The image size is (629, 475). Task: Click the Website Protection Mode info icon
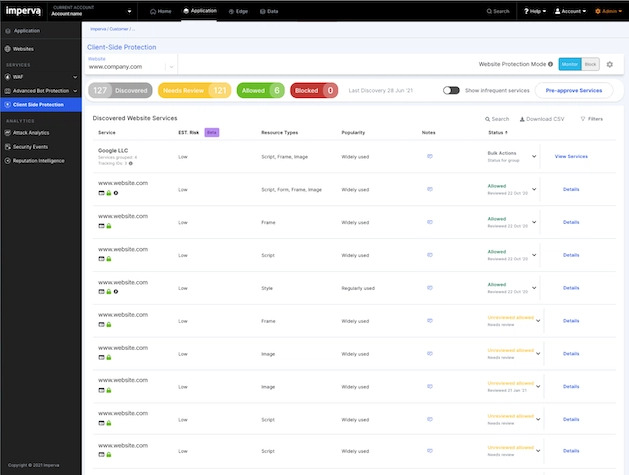coord(551,64)
